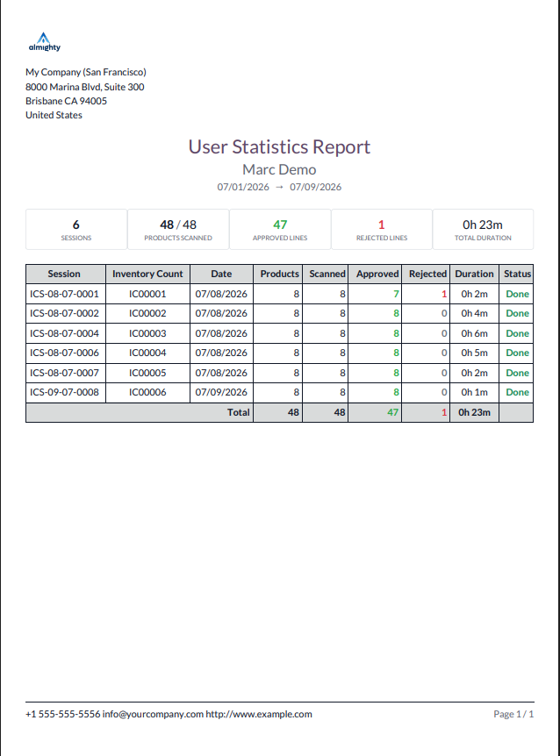Click the approved value 7 for ICS-08-07-0001

pos(396,294)
